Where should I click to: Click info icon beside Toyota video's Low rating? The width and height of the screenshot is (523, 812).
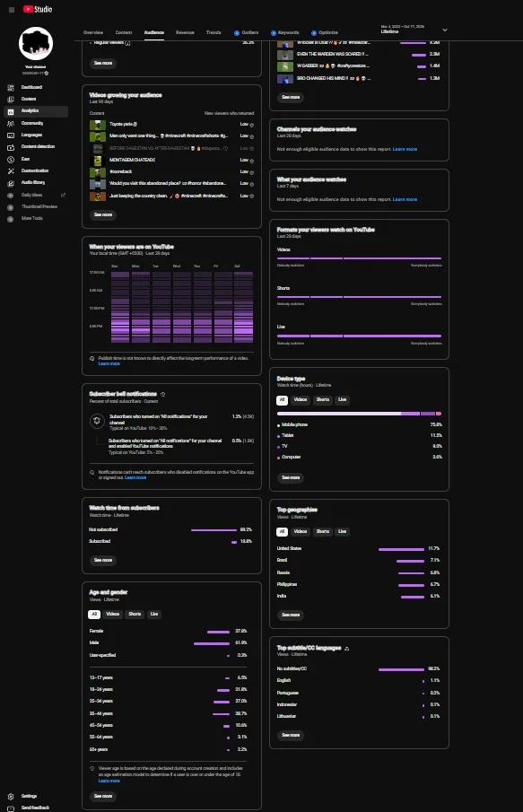(x=252, y=125)
